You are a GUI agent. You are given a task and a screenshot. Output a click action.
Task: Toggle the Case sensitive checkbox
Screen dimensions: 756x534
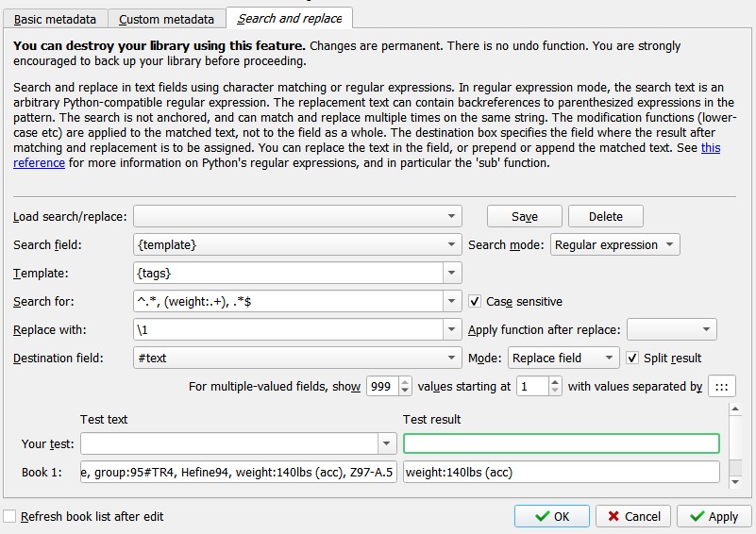click(x=476, y=302)
